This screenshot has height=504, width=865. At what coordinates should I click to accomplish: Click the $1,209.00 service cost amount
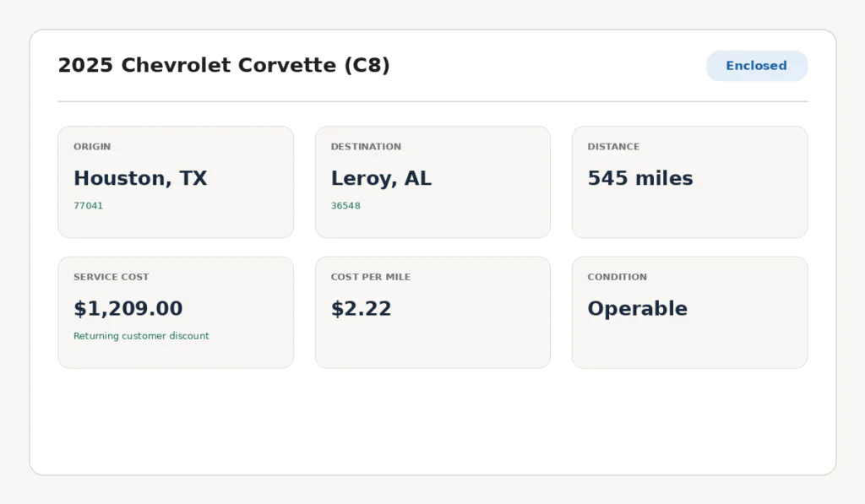[128, 308]
